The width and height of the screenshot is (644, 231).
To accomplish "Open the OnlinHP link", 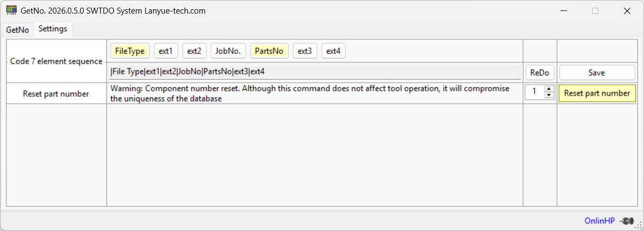I will (600, 221).
